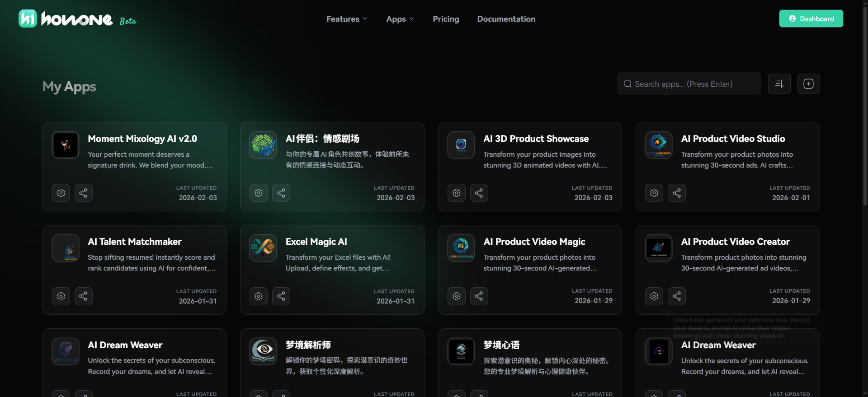Screen dimensions: 868x397
Task: Open the AI Product Video Studio title
Action: pyautogui.click(x=733, y=139)
